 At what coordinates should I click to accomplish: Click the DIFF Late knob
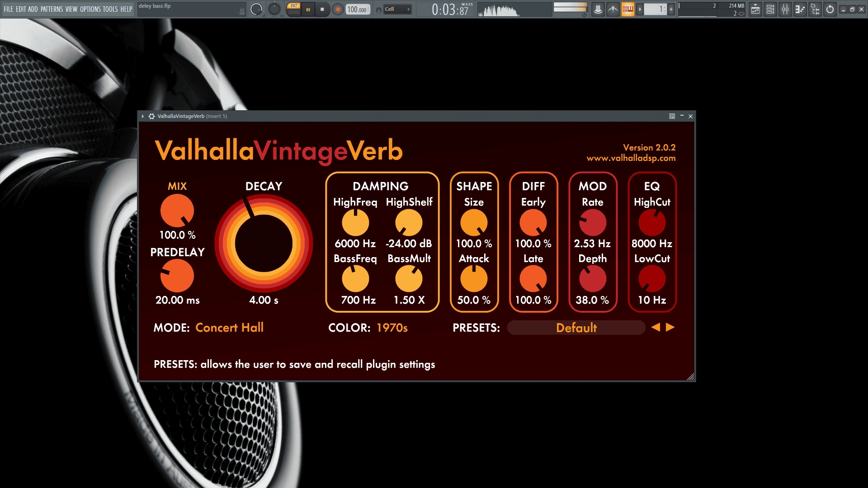[533, 279]
